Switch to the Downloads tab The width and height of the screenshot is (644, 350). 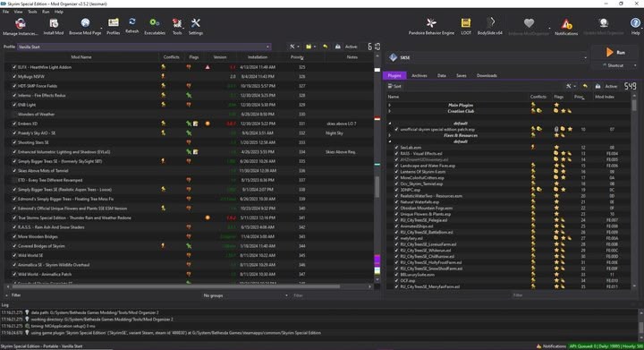coord(487,75)
